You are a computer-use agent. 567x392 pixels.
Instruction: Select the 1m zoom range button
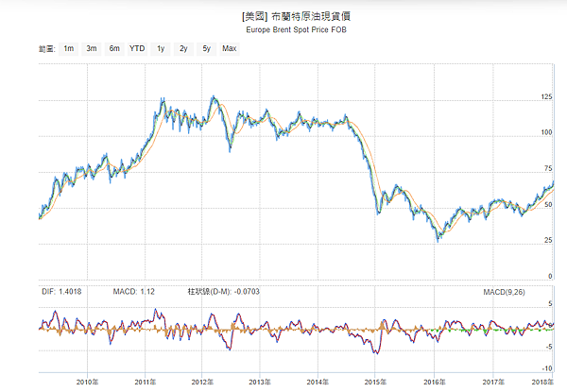click(69, 47)
